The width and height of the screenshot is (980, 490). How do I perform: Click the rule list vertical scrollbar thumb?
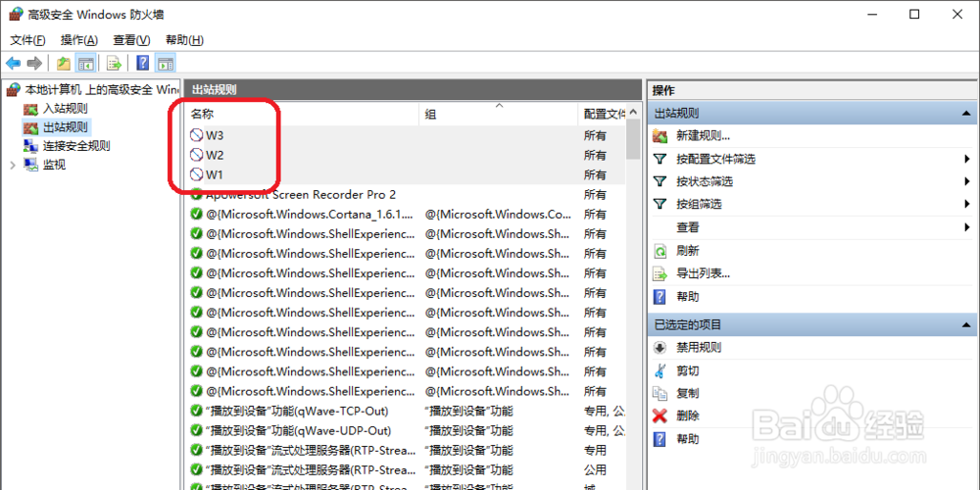pyautogui.click(x=634, y=140)
